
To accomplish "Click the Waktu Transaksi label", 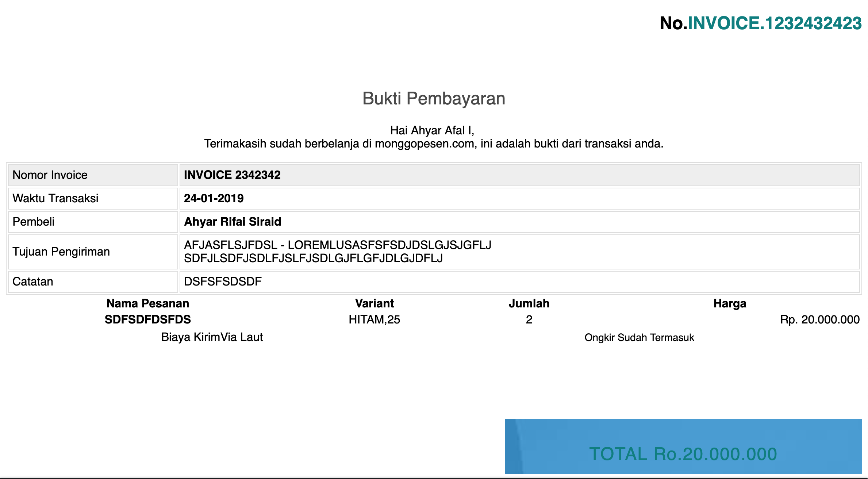I will coord(55,198).
